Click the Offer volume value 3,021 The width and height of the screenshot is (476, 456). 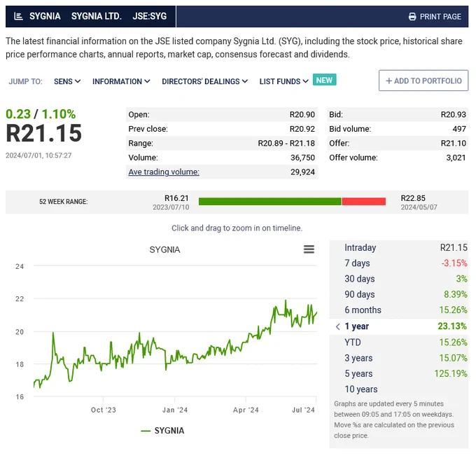click(x=456, y=158)
